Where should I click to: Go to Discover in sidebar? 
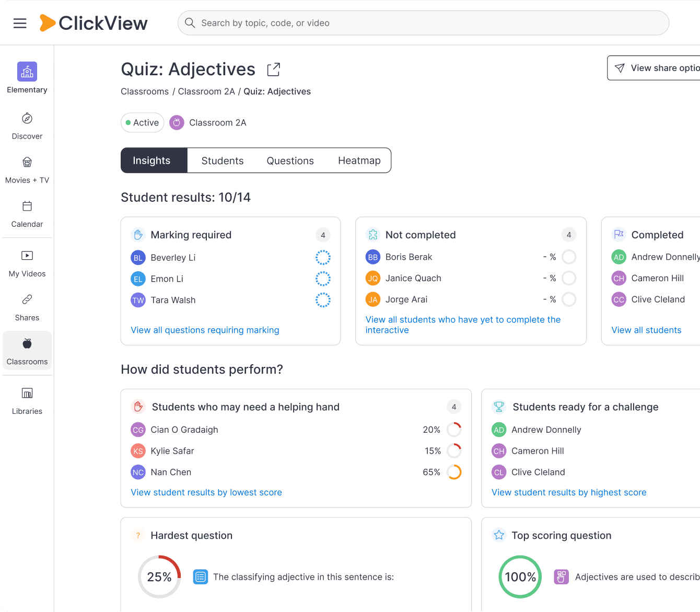[27, 126]
